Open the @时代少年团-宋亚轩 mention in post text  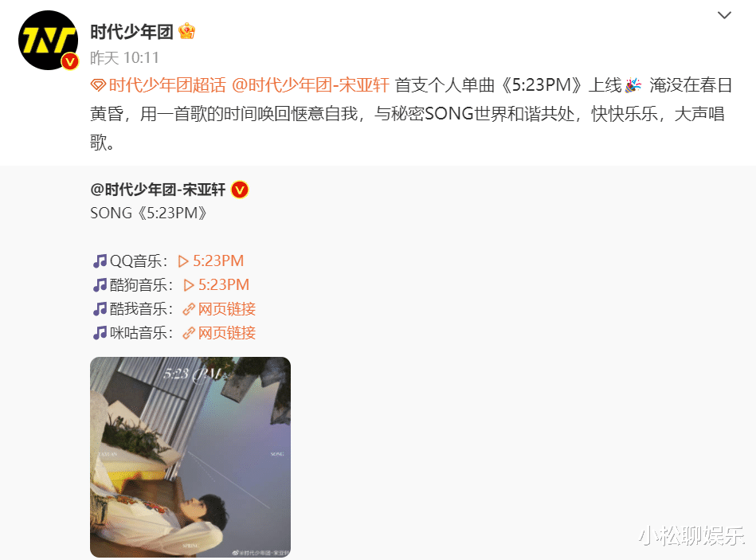tap(311, 85)
